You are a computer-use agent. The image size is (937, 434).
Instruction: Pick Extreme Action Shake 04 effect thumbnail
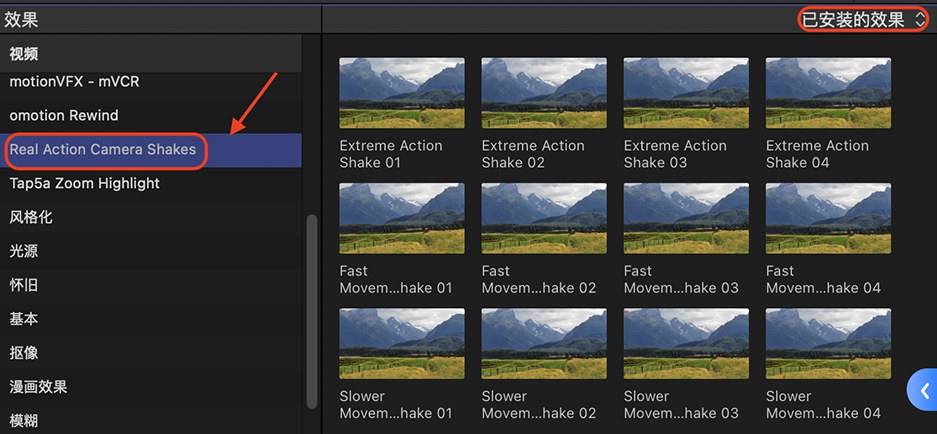(x=828, y=92)
